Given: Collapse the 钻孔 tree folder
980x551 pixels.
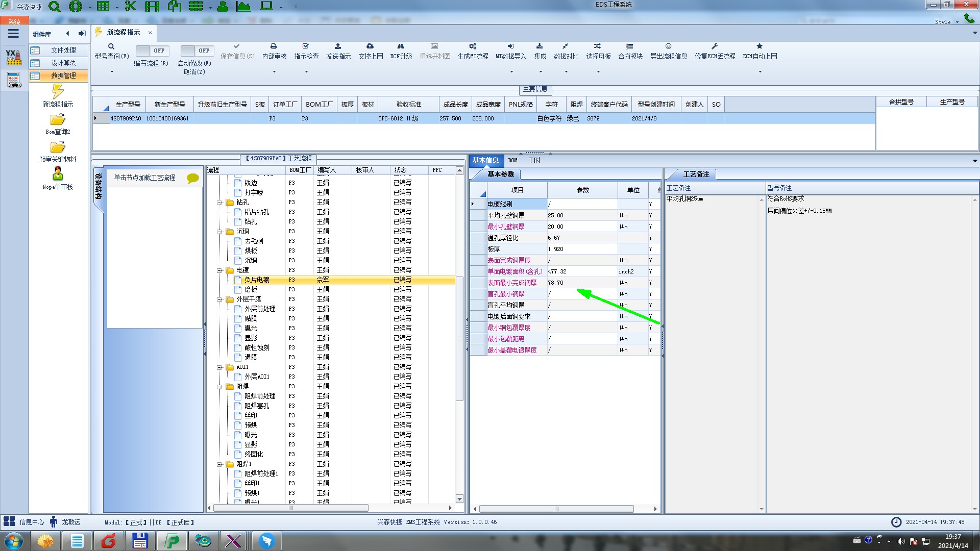Looking at the screenshot, I should click(x=219, y=203).
